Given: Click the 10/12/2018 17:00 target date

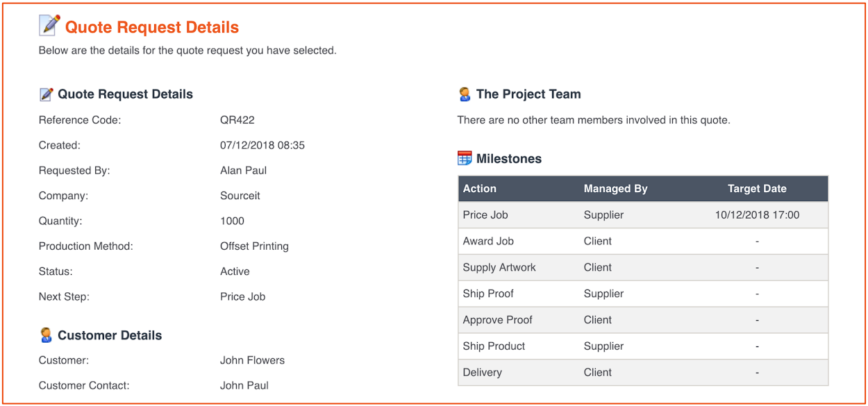Looking at the screenshot, I should pyautogui.click(x=757, y=215).
